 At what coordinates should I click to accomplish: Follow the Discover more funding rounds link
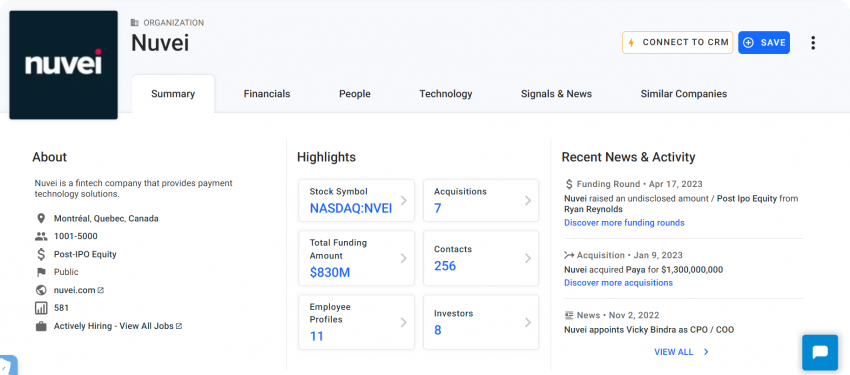[624, 223]
